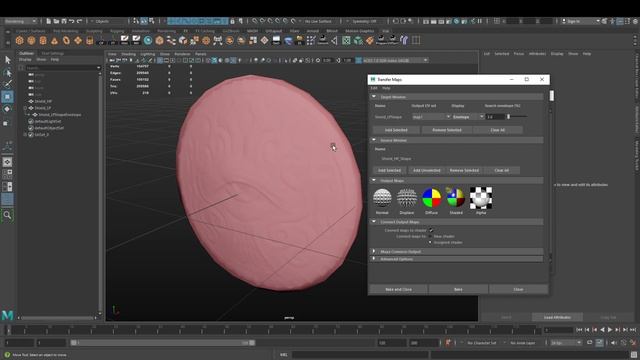640x360 pixels.
Task: Select the Shaded map output icon
Action: 456,198
